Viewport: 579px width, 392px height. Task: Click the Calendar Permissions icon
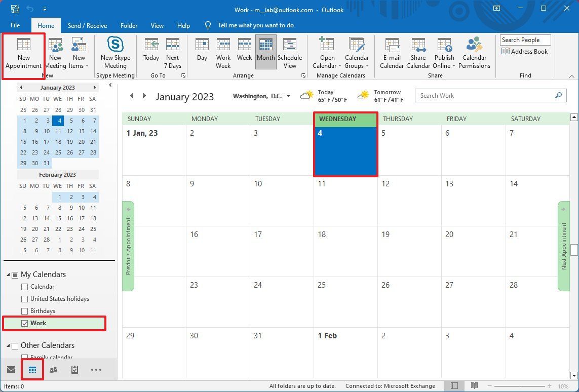tap(474, 52)
